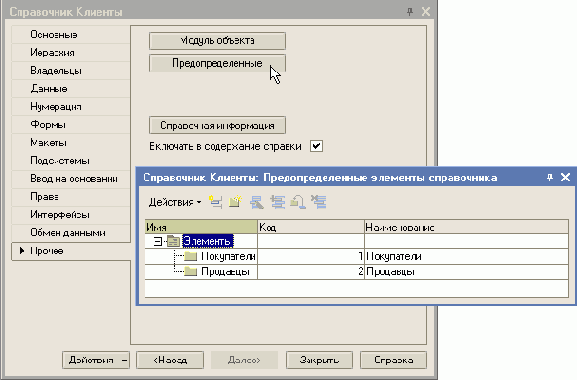The width and height of the screenshot is (577, 380).
Task: Click the Справочная информация button
Action: click(217, 125)
